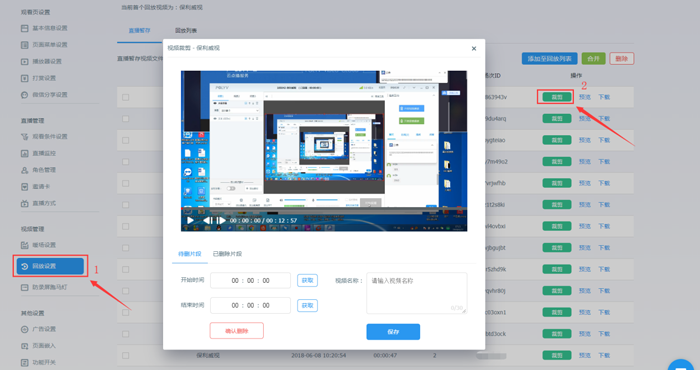Select 角色管理 in the sidebar
The width and height of the screenshot is (700, 370).
[38, 170]
